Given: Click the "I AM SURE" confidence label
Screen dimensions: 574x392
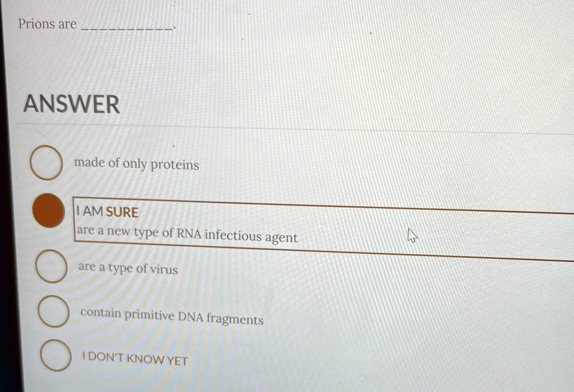Looking at the screenshot, I should click(107, 212).
